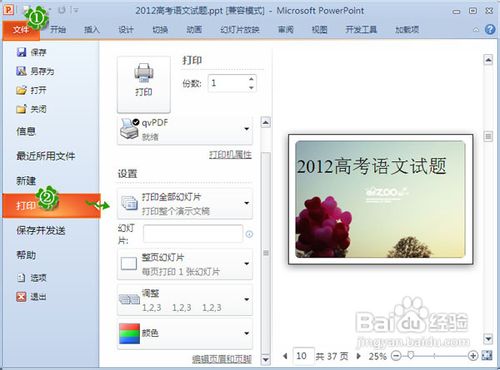This screenshot has height=370, width=500.
Task: Switch to the Developer (开发工具) tab
Action: [x=361, y=30]
